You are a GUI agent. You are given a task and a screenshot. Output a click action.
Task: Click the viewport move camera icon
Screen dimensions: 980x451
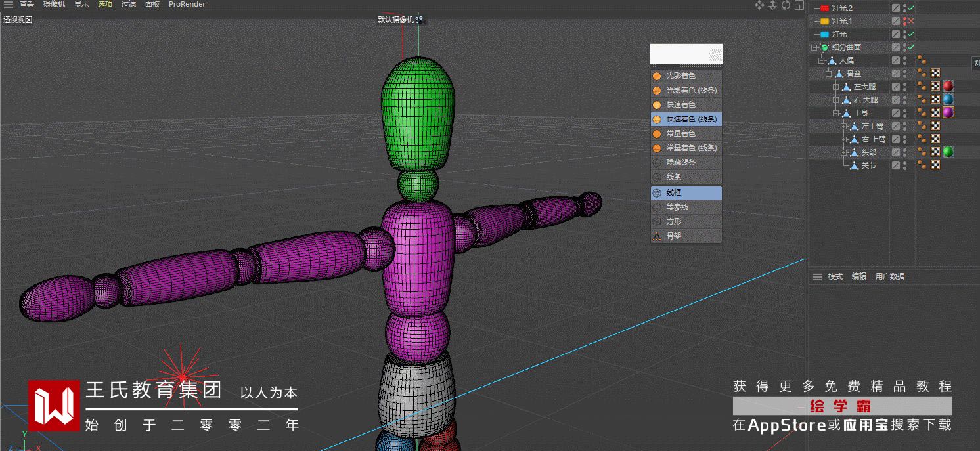coord(759,5)
